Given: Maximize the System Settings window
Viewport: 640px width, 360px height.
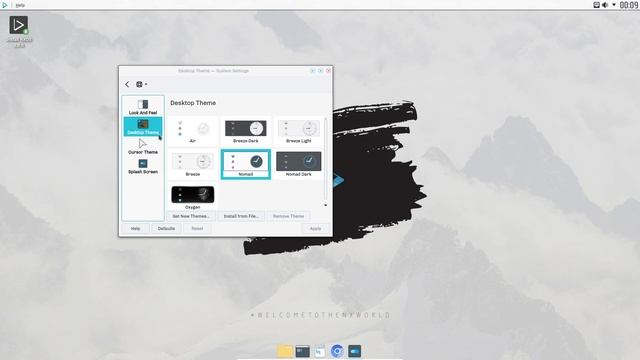Looking at the screenshot, I should pyautogui.click(x=320, y=71).
